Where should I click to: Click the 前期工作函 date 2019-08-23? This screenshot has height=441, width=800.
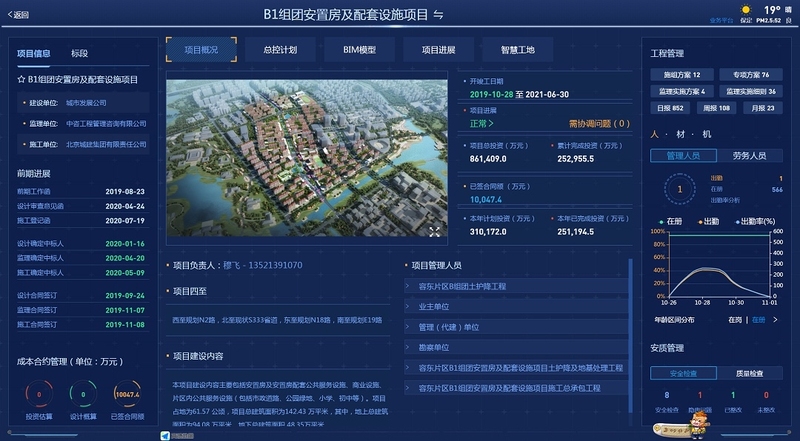tap(125, 192)
